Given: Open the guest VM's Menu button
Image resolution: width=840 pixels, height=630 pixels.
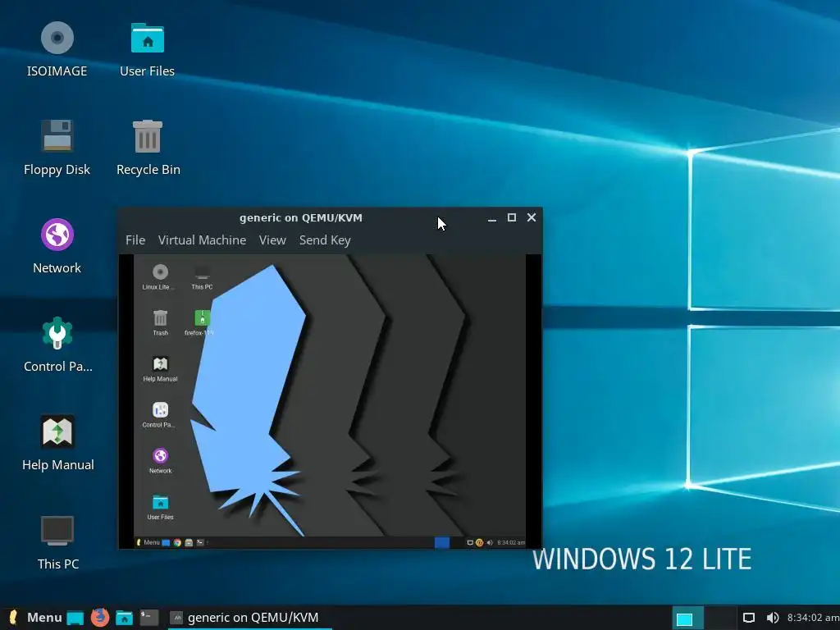Looking at the screenshot, I should (x=148, y=542).
